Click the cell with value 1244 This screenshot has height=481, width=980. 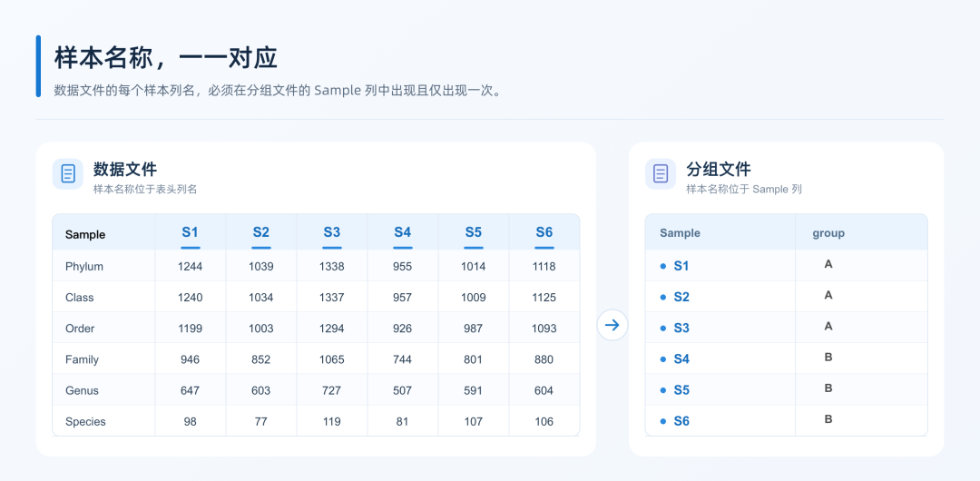[190, 267]
